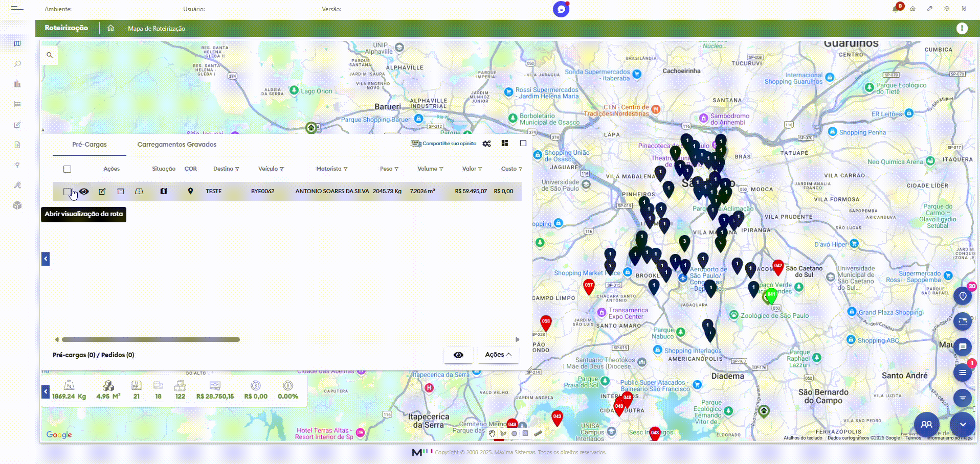This screenshot has height=464, width=980.
Task: Select the TESTE row checkbox
Action: (67, 192)
